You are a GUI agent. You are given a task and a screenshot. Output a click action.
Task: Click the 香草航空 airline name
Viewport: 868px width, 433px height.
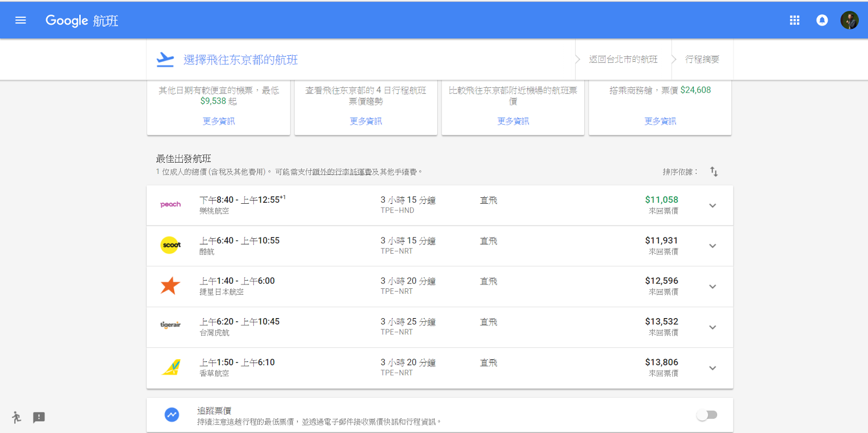click(x=214, y=373)
